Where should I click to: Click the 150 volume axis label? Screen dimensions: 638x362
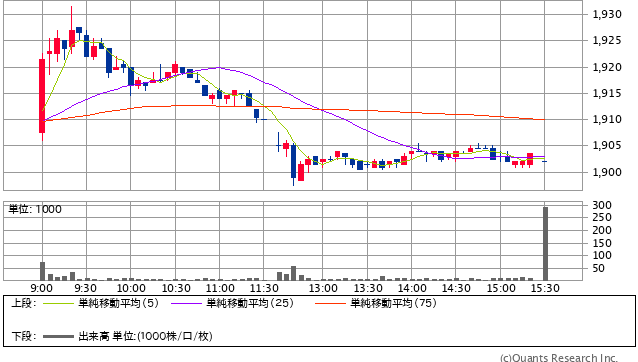(x=602, y=243)
